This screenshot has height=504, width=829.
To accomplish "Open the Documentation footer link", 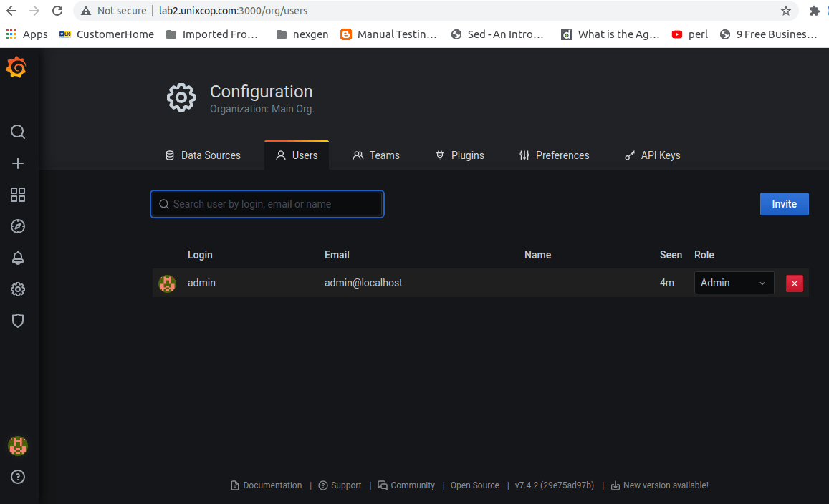I will [x=267, y=485].
